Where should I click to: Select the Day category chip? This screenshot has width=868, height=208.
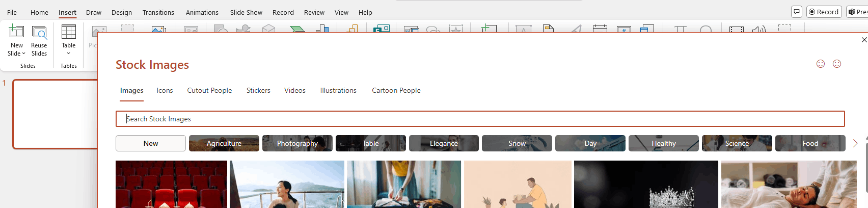pyautogui.click(x=590, y=143)
